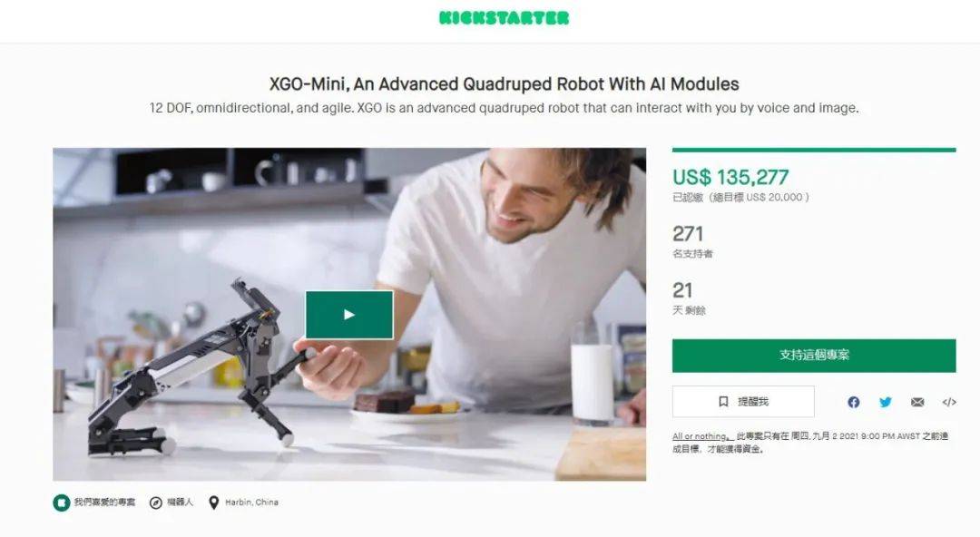Viewport: 980px width, 537px height.
Task: Open the All or nothing link
Action: coord(700,436)
